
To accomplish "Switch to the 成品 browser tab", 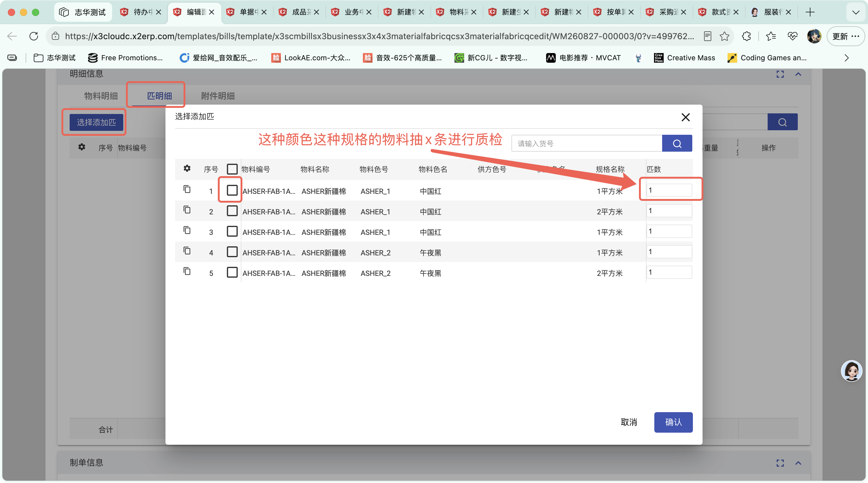I will pyautogui.click(x=298, y=12).
